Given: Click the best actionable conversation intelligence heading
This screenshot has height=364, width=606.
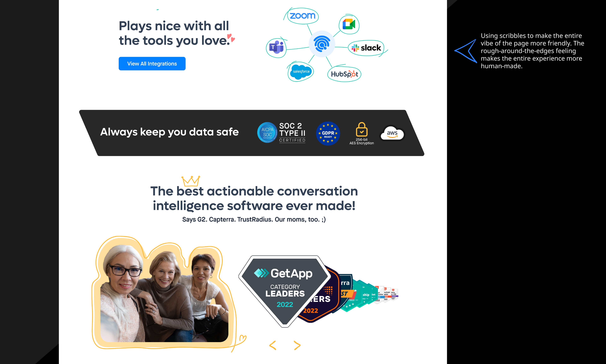Looking at the screenshot, I should pyautogui.click(x=254, y=198).
